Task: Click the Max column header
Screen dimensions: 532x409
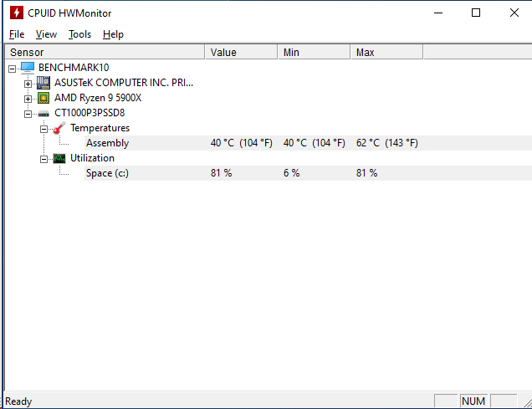Action: point(386,52)
